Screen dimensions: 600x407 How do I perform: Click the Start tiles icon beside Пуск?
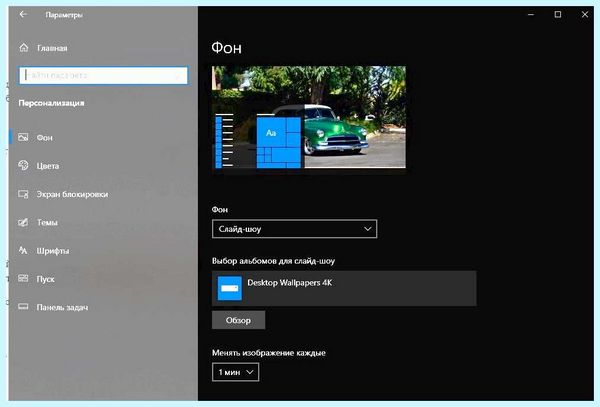tap(23, 278)
